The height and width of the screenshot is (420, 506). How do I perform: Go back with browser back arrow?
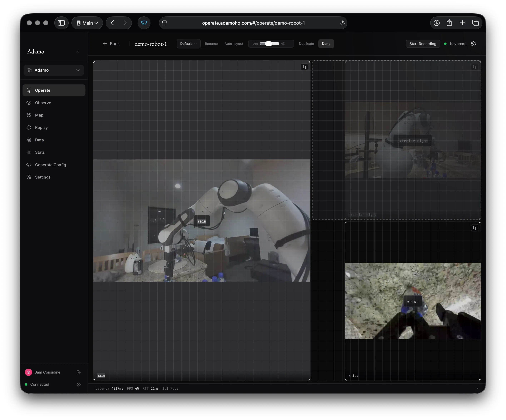pyautogui.click(x=113, y=23)
